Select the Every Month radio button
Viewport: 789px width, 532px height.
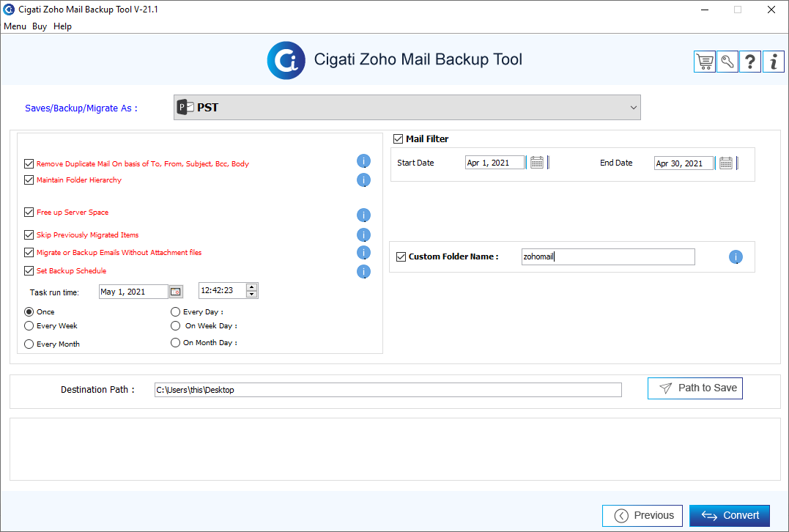click(29, 344)
